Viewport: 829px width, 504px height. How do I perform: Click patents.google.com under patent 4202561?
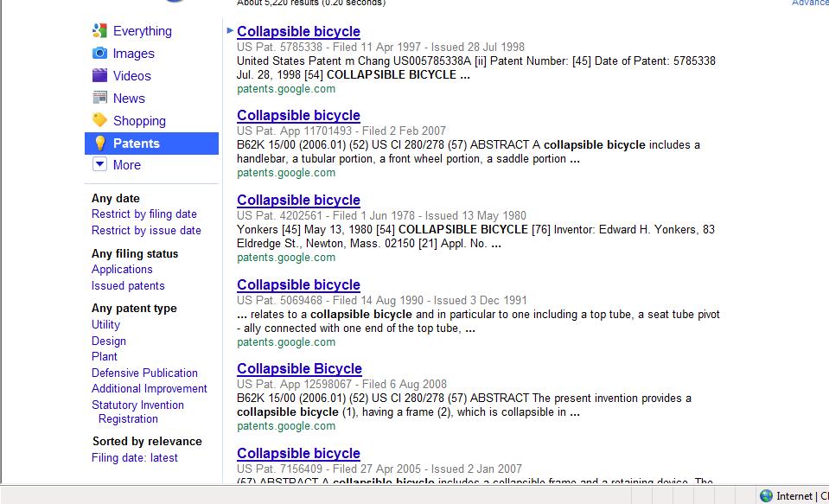point(286,258)
